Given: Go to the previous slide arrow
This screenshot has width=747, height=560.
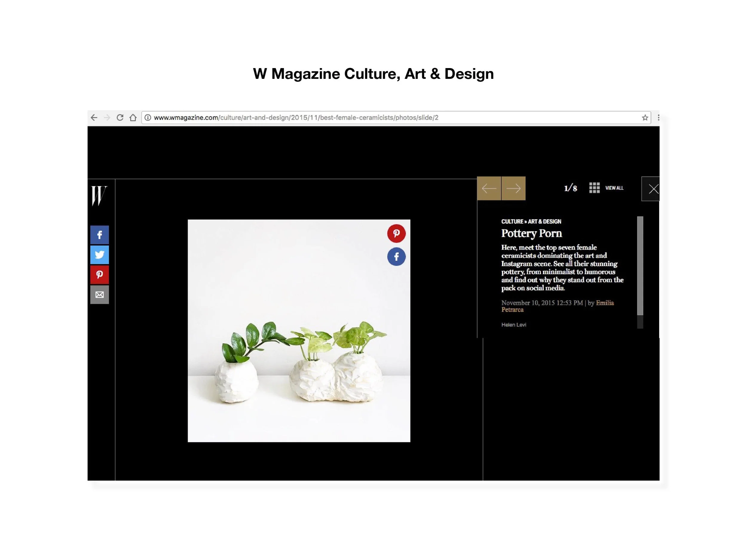Looking at the screenshot, I should point(489,188).
